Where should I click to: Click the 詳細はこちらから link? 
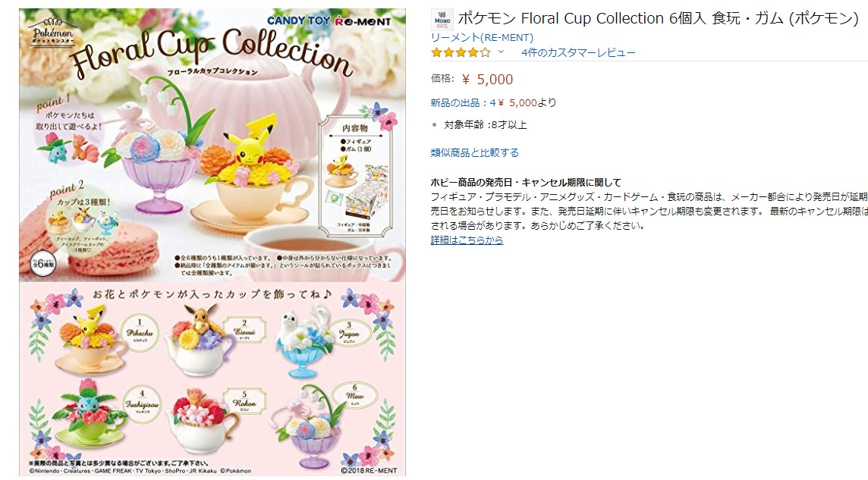click(x=467, y=240)
